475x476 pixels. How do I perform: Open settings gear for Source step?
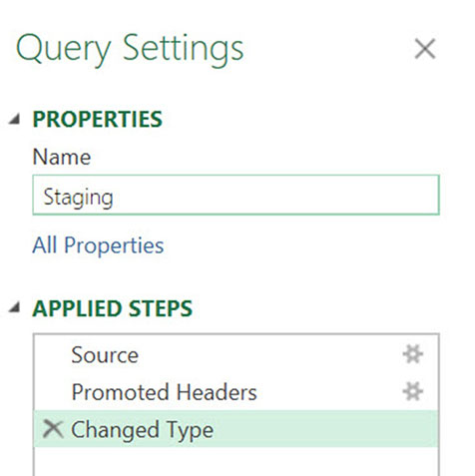(413, 354)
